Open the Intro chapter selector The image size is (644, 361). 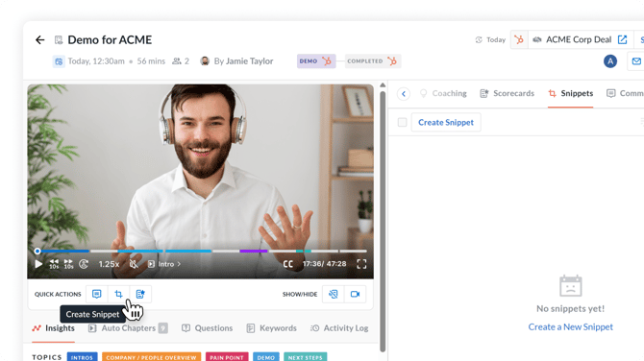coord(164,264)
